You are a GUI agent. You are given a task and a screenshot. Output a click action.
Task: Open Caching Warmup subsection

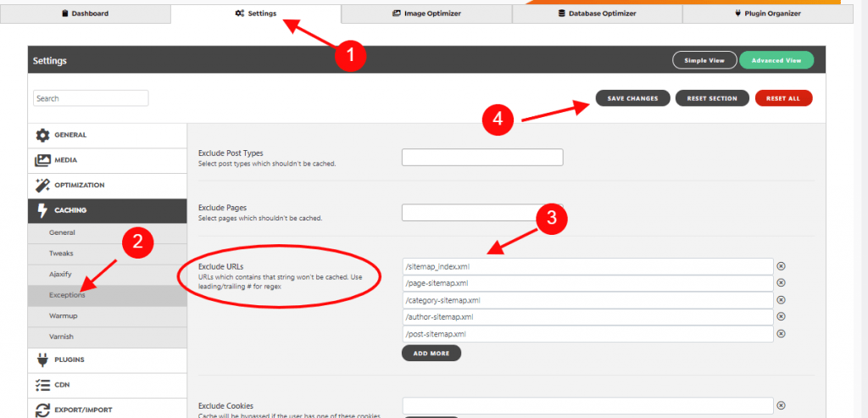[x=108, y=316]
